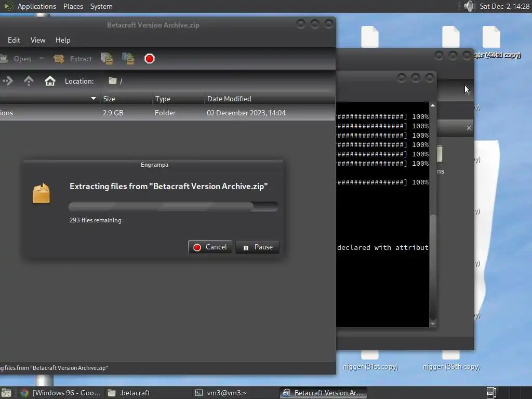Click the Extract toolbar button
The width and height of the screenshot is (532, 399).
pos(73,59)
